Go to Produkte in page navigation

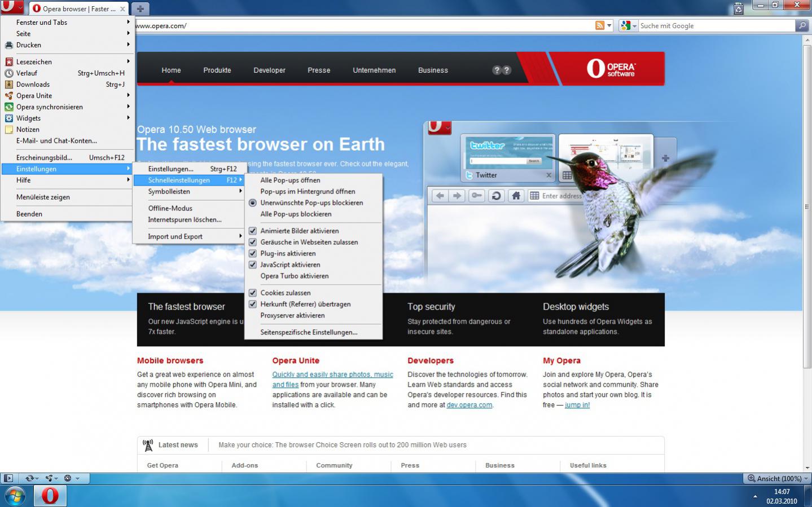pos(217,70)
